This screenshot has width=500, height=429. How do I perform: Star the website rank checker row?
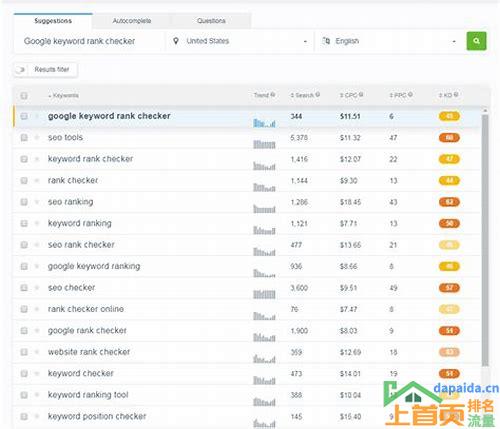coord(37,352)
